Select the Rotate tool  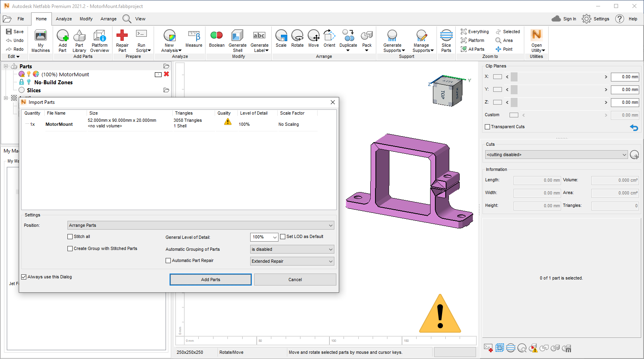[297, 39]
